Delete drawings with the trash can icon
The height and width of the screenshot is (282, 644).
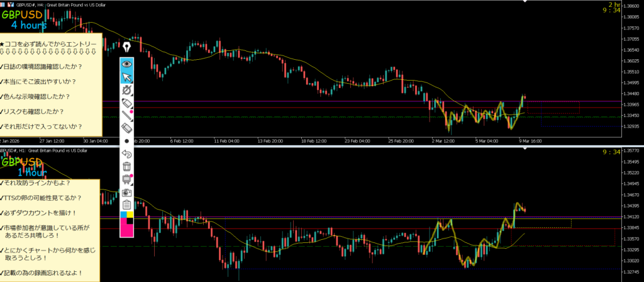[127, 166]
